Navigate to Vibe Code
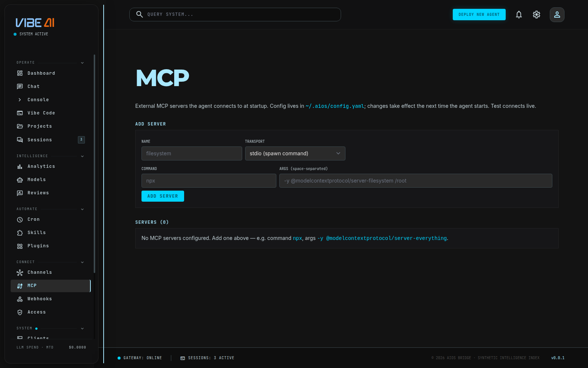 pyautogui.click(x=51, y=113)
